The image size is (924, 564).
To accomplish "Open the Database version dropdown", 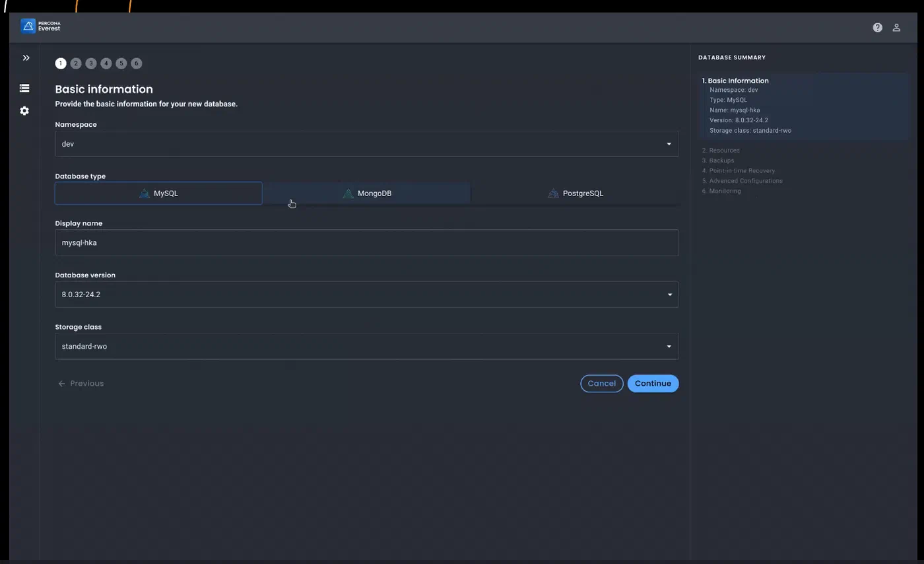I will 366,295.
